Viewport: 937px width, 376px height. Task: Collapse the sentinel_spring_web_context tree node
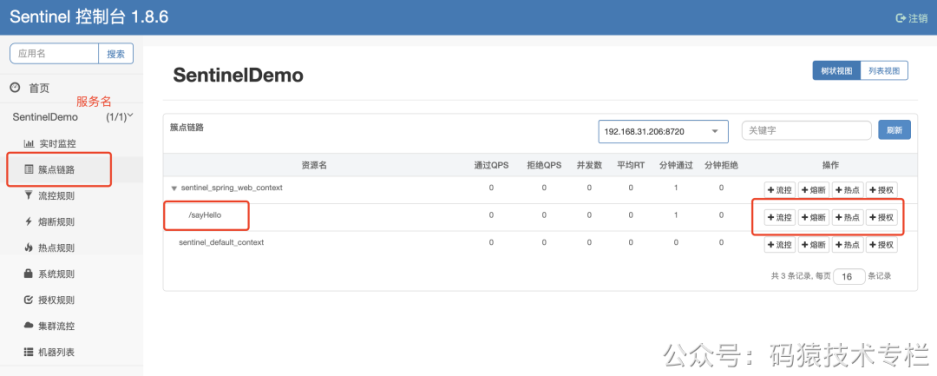point(174,188)
